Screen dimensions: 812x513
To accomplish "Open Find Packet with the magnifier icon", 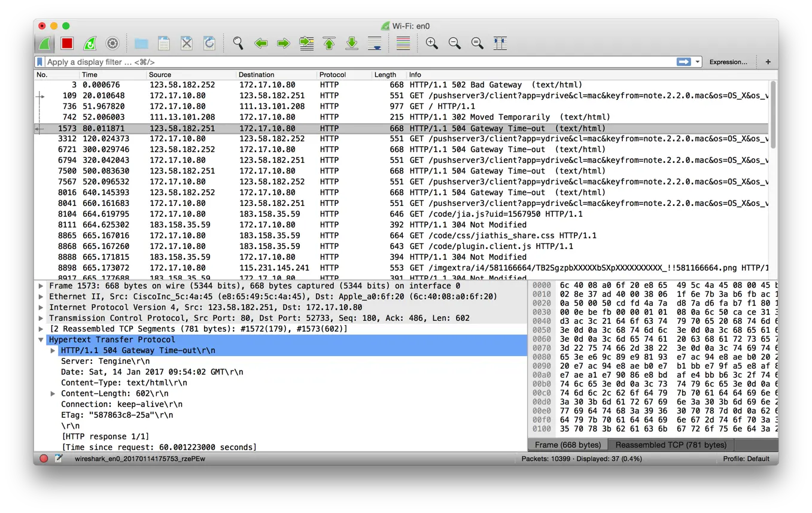I will point(238,43).
